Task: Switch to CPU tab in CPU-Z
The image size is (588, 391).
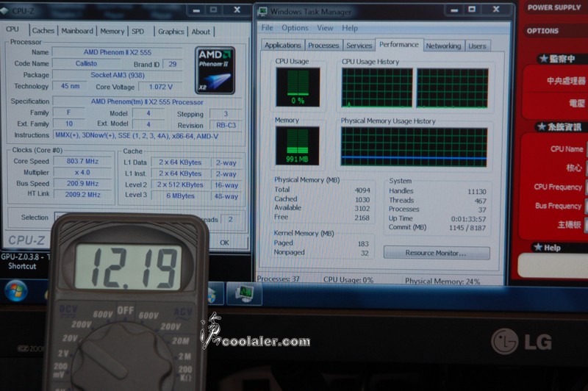Action: click(x=12, y=29)
